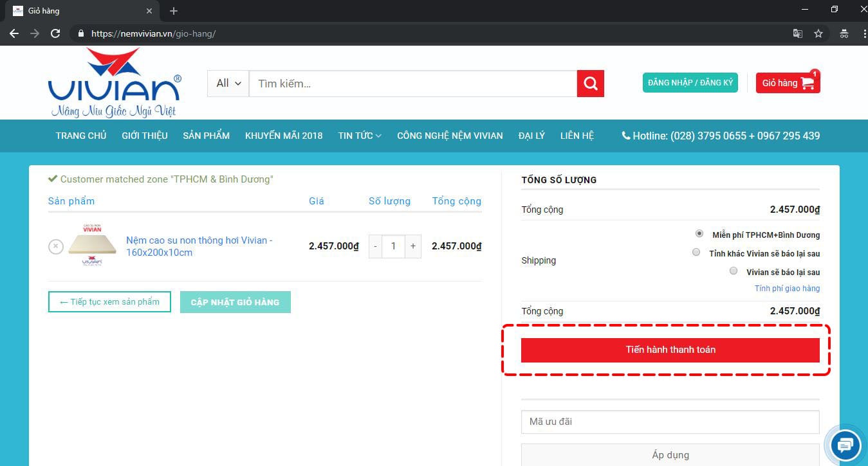This screenshot has width=868, height=466.
Task: Bookmark this page with the star
Action: pos(818,33)
